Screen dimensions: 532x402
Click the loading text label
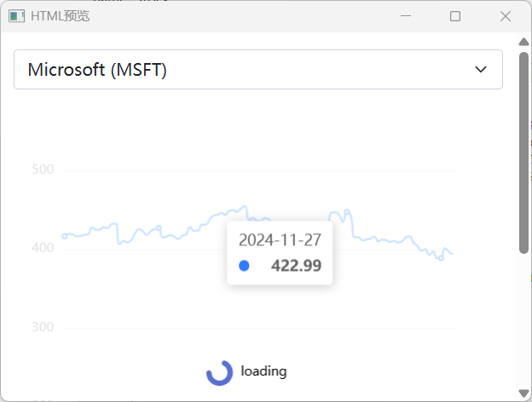pyautogui.click(x=263, y=371)
